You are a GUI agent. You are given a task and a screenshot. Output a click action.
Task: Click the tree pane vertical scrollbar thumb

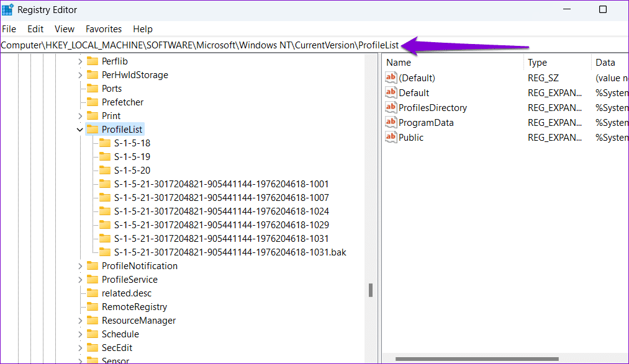[371, 290]
